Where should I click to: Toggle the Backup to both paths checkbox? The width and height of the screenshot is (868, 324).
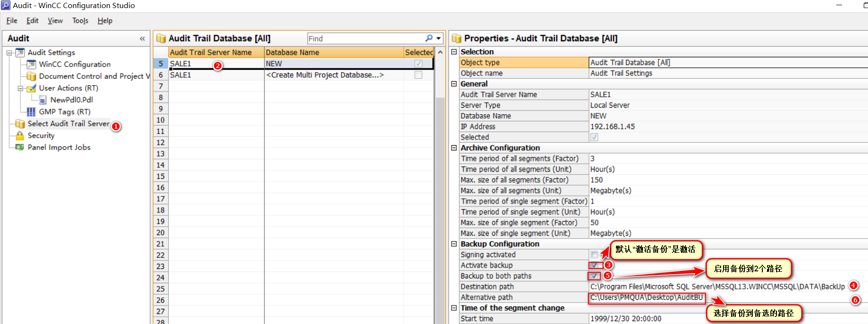click(x=594, y=276)
